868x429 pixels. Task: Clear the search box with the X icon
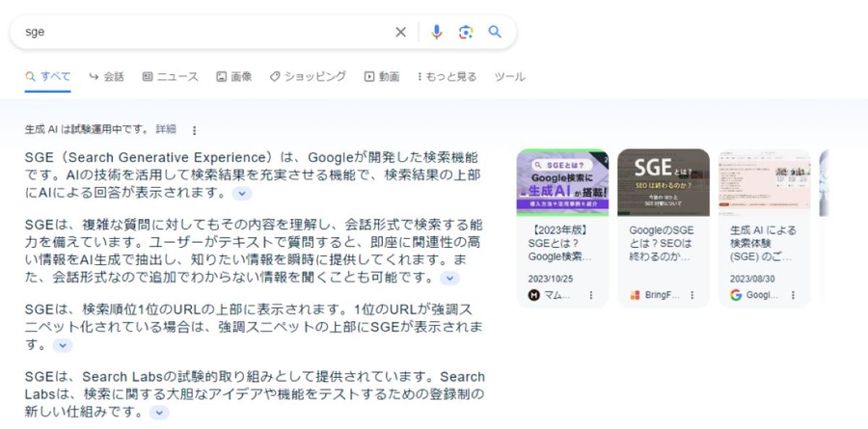point(400,32)
